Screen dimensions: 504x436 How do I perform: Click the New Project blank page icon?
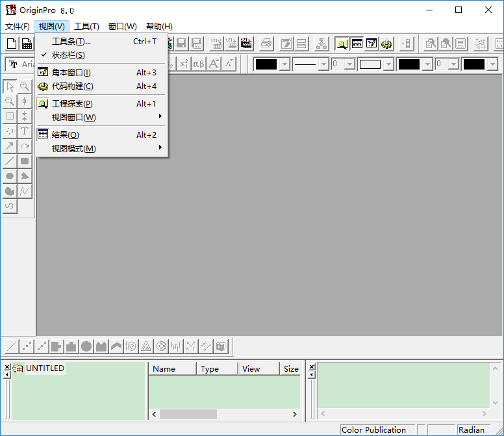click(11, 44)
